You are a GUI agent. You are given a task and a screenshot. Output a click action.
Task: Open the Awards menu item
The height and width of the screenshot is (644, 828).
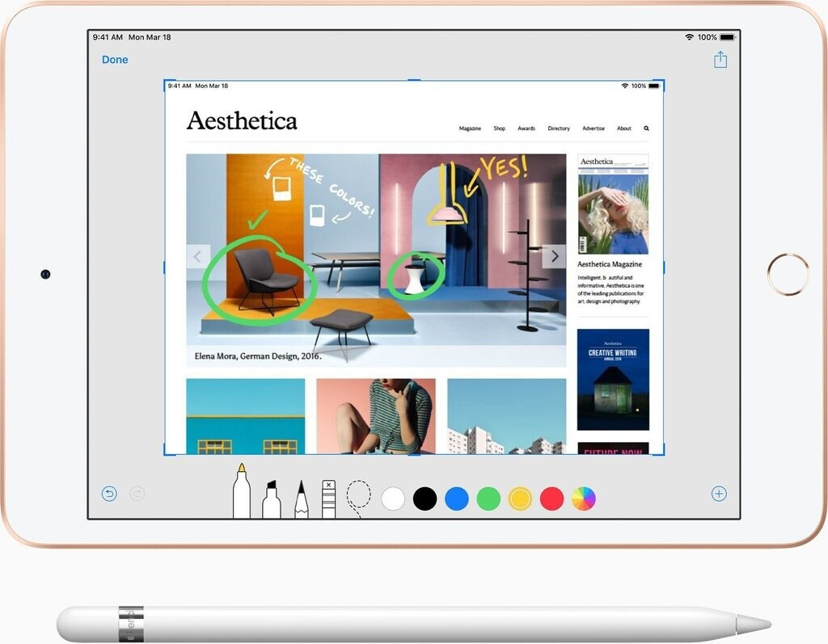point(526,128)
